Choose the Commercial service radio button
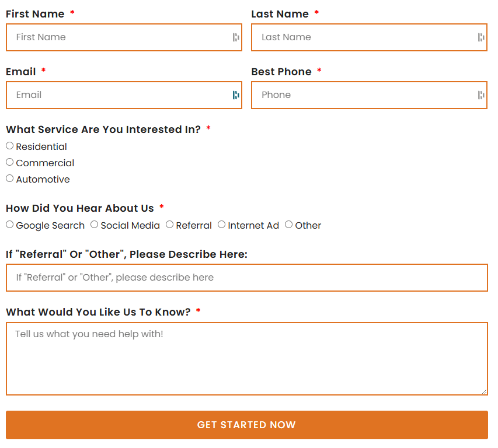 tap(10, 162)
